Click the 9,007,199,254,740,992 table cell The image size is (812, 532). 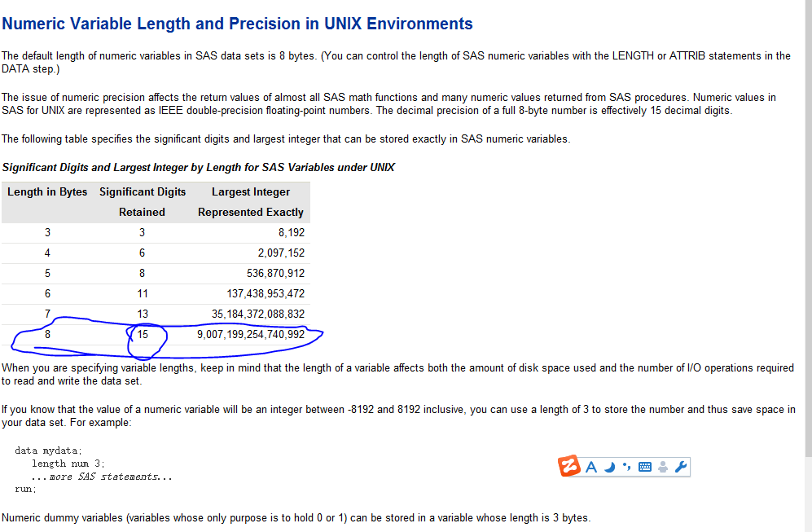tap(250, 334)
